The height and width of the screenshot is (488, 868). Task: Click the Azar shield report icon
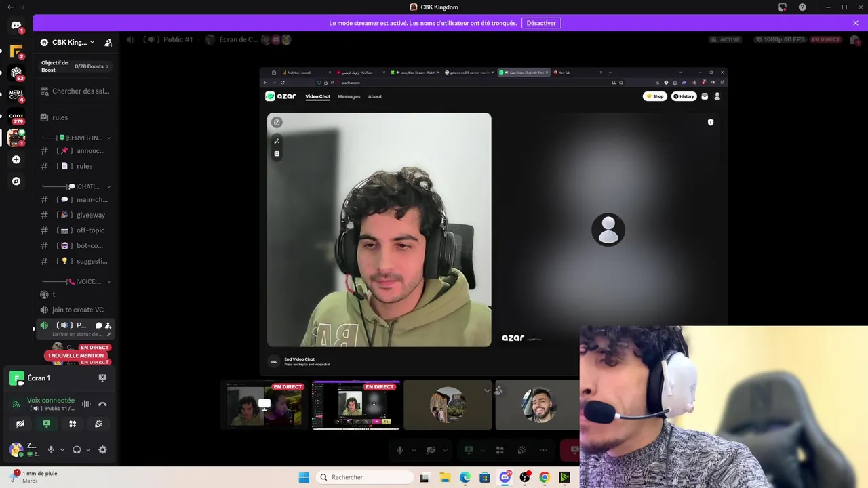(711, 122)
